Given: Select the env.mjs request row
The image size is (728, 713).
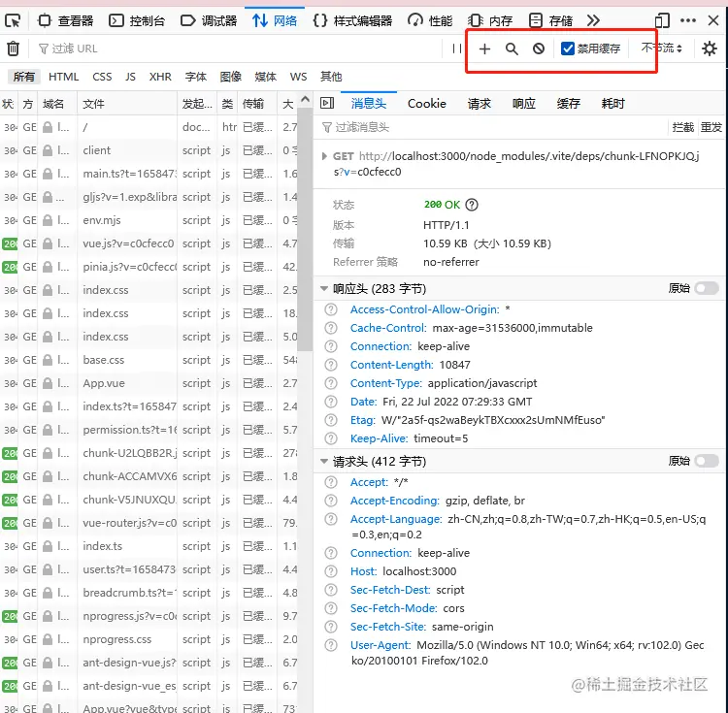Looking at the screenshot, I should pyautogui.click(x=149, y=220).
